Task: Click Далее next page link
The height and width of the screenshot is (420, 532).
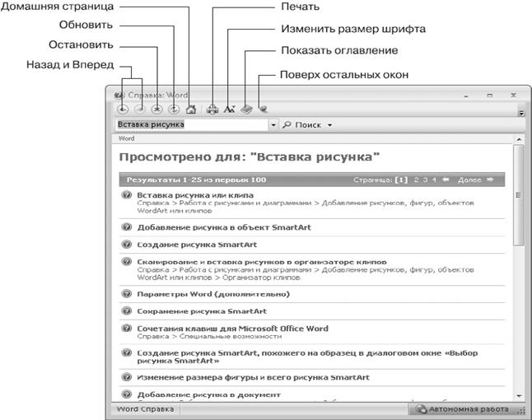Action: pyautogui.click(x=469, y=180)
